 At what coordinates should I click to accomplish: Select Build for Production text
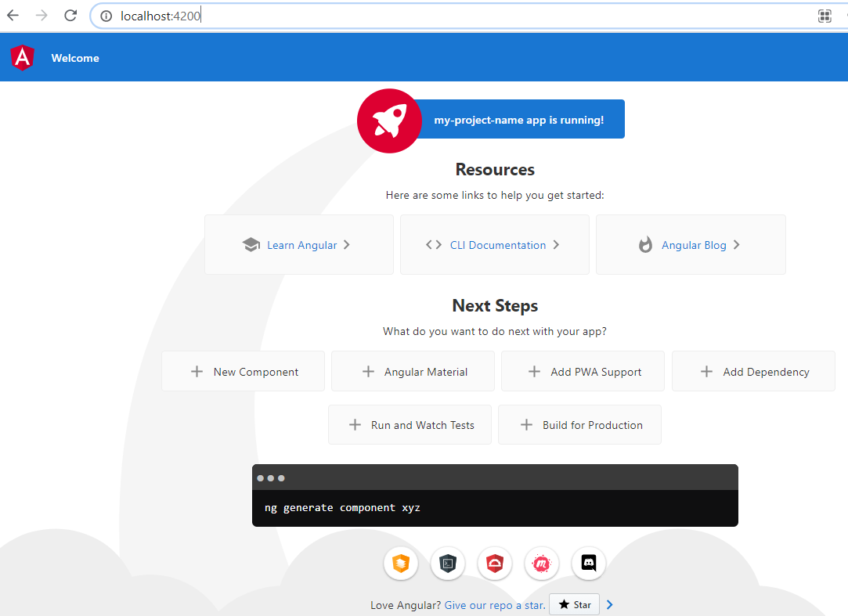click(593, 425)
